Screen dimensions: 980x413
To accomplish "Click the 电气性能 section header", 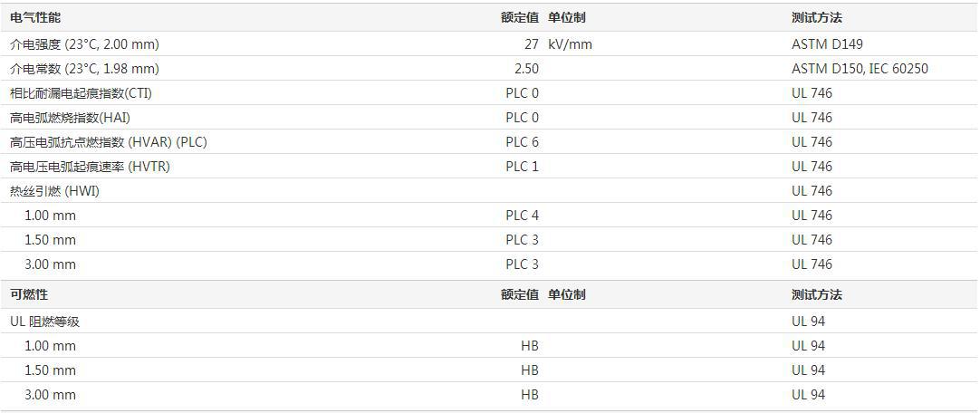I will pyautogui.click(x=35, y=17).
